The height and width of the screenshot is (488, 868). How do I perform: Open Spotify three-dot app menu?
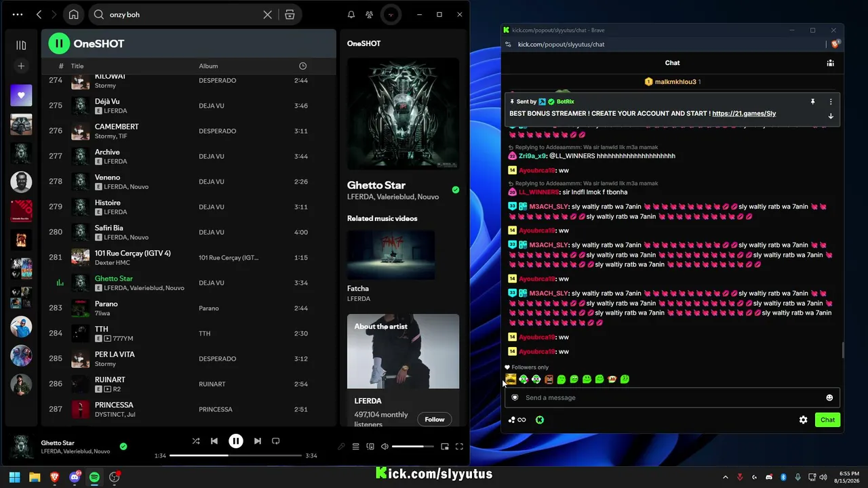[x=17, y=14]
